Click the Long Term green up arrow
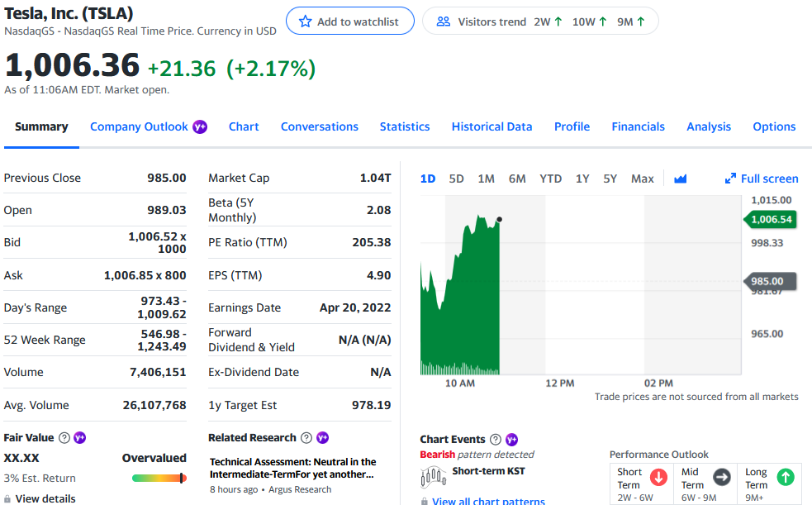The width and height of the screenshot is (812, 505). point(786,477)
